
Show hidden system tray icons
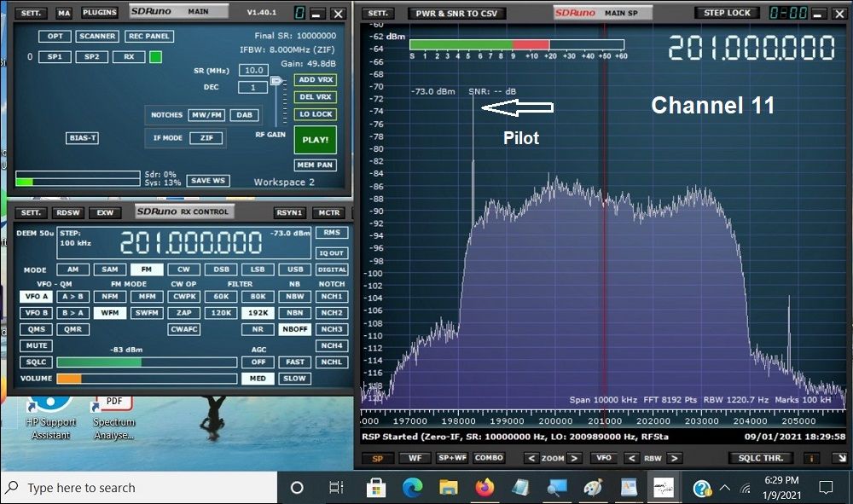724,488
